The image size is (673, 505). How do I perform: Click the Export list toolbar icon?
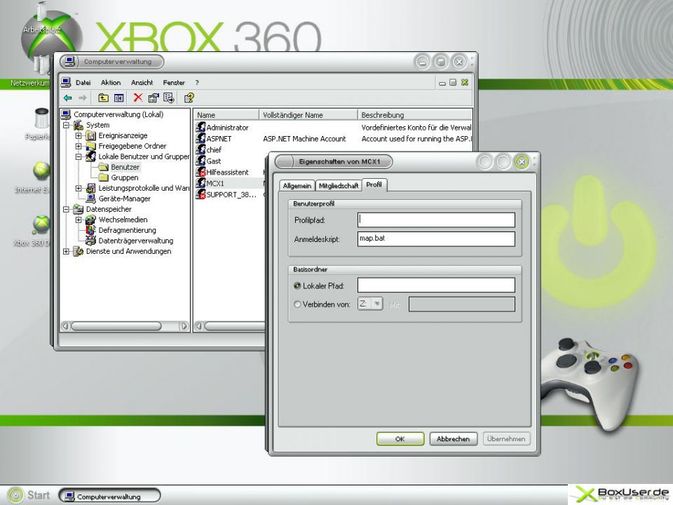(x=169, y=98)
